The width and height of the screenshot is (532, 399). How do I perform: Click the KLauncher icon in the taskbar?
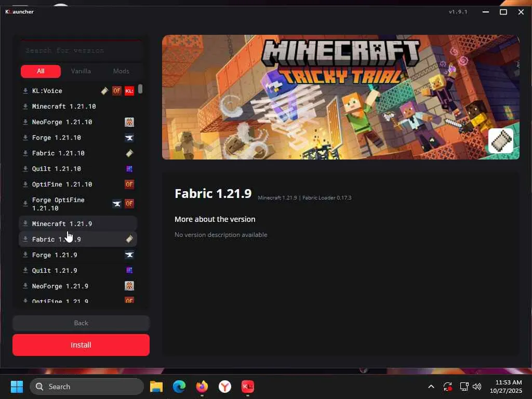[248, 387]
